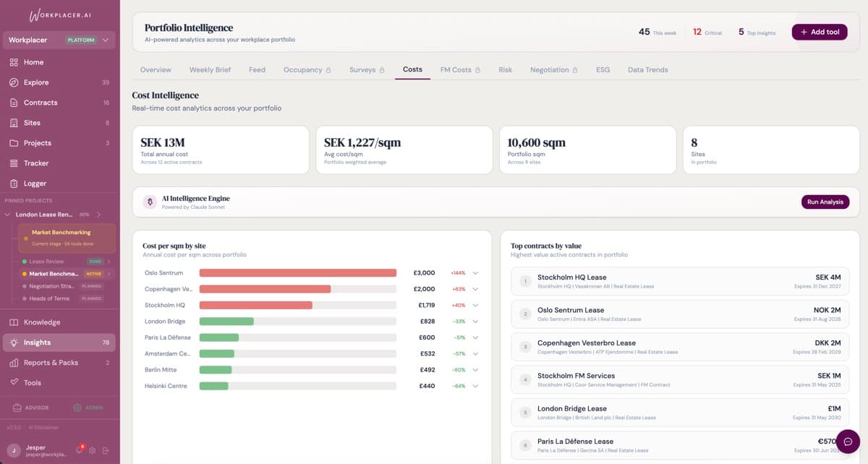Click the Sites grid icon

[x=14, y=123]
